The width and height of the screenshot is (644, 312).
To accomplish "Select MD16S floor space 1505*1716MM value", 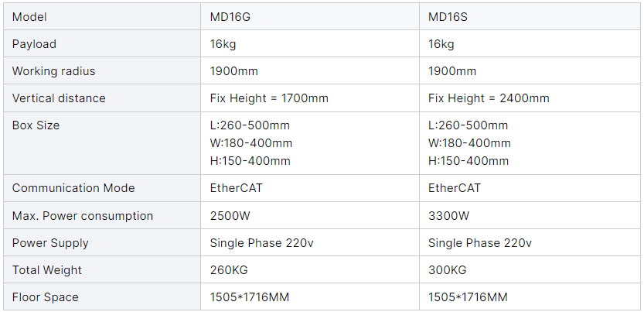I will pyautogui.click(x=468, y=297).
